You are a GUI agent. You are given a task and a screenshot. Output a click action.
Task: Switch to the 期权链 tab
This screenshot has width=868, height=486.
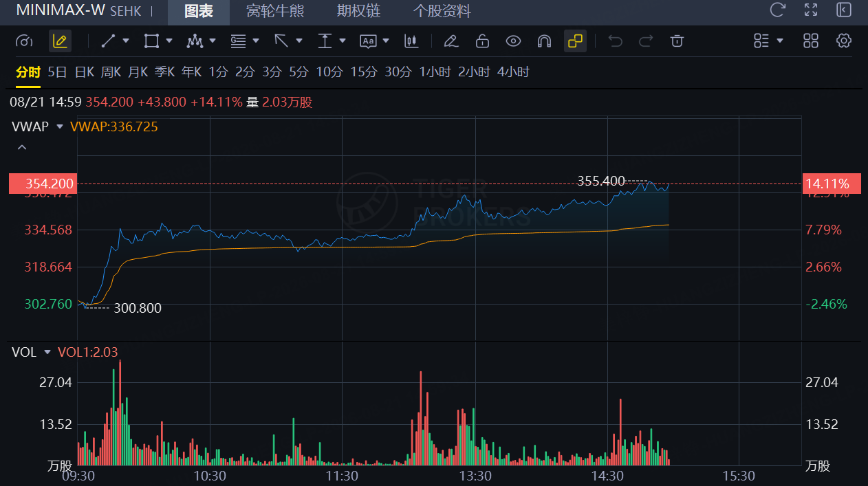(x=358, y=11)
